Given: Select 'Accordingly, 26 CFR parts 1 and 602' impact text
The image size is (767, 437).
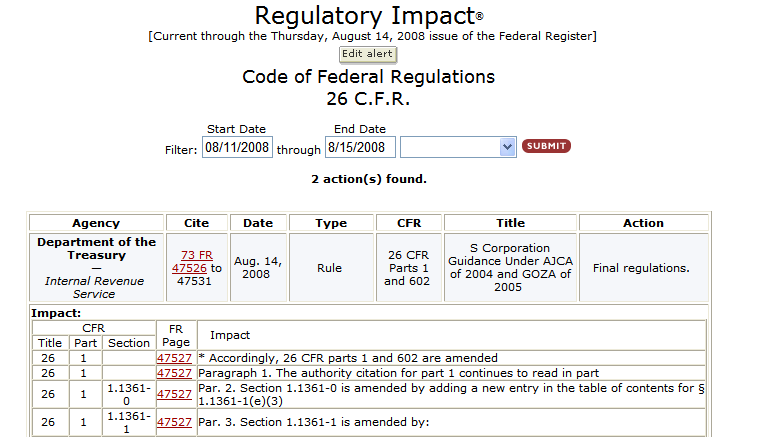Looking at the screenshot, I should tap(348, 358).
